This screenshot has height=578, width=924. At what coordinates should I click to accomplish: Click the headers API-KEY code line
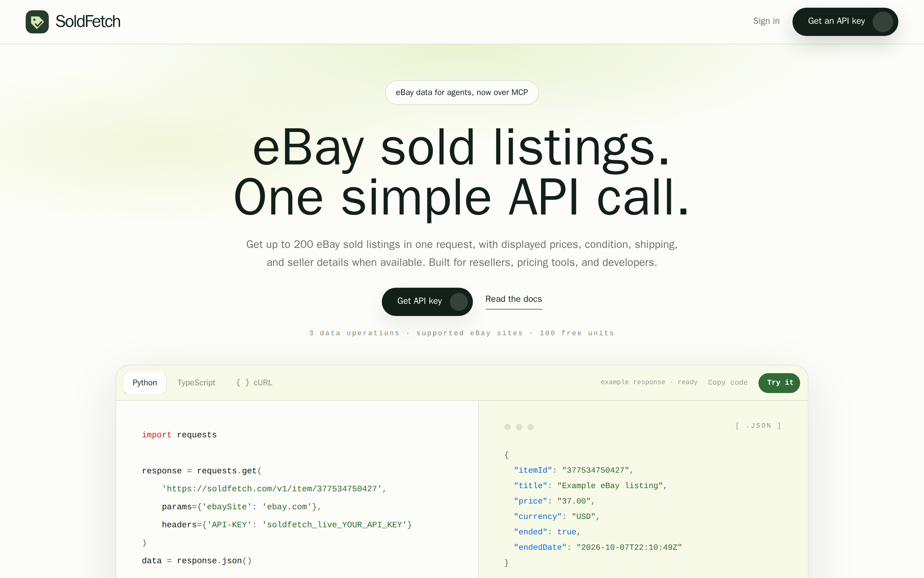(287, 525)
